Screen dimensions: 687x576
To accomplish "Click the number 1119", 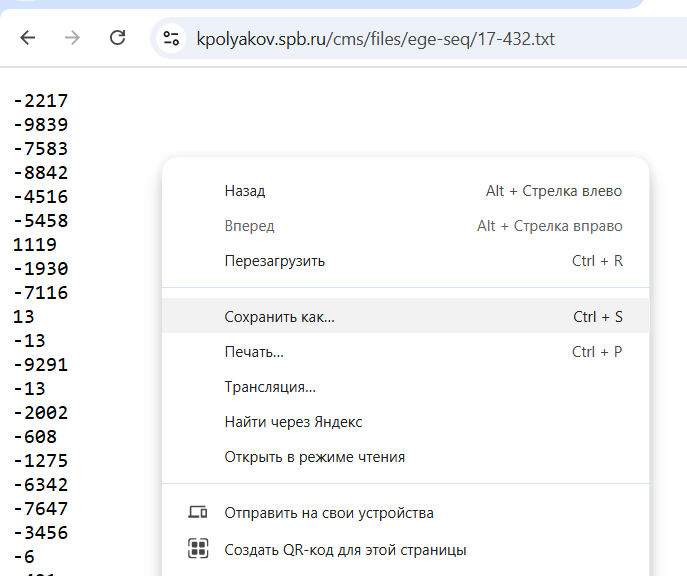I will [x=35, y=244].
